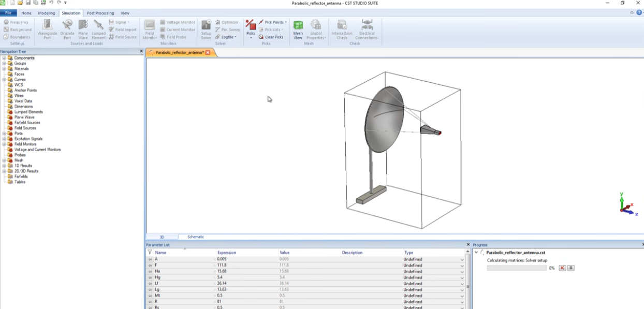644x309 pixels.
Task: Click the Value cell showing 13.63
Action: [309, 289]
